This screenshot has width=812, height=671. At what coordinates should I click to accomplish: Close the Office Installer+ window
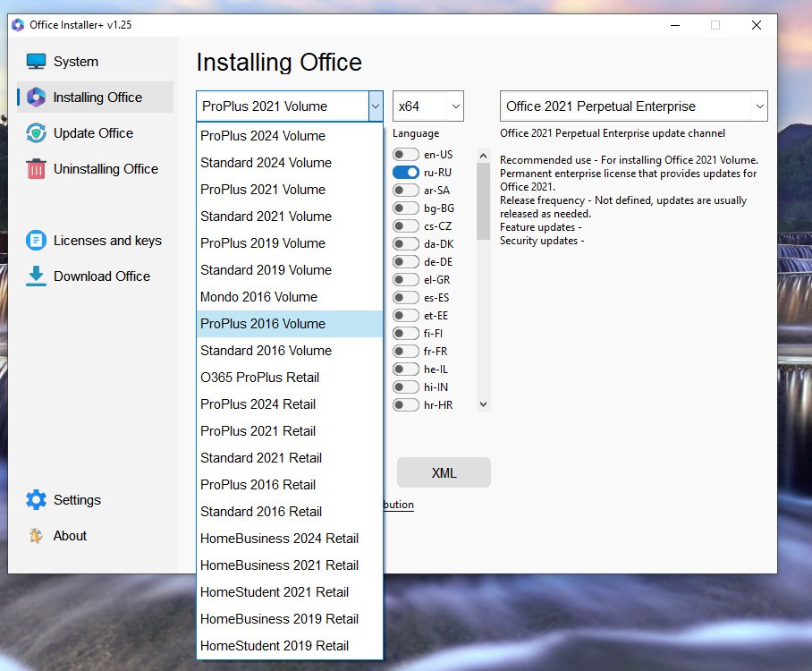coord(756,25)
